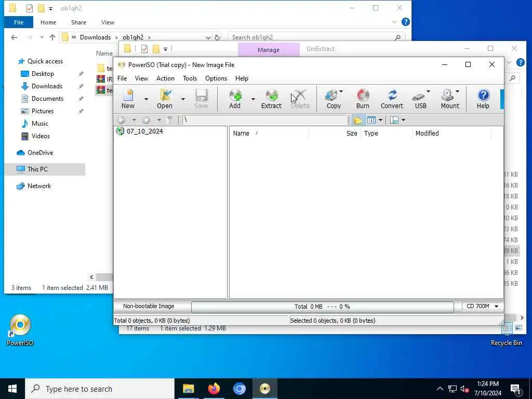
Task: Click the USB toolbar icon
Action: click(x=420, y=99)
